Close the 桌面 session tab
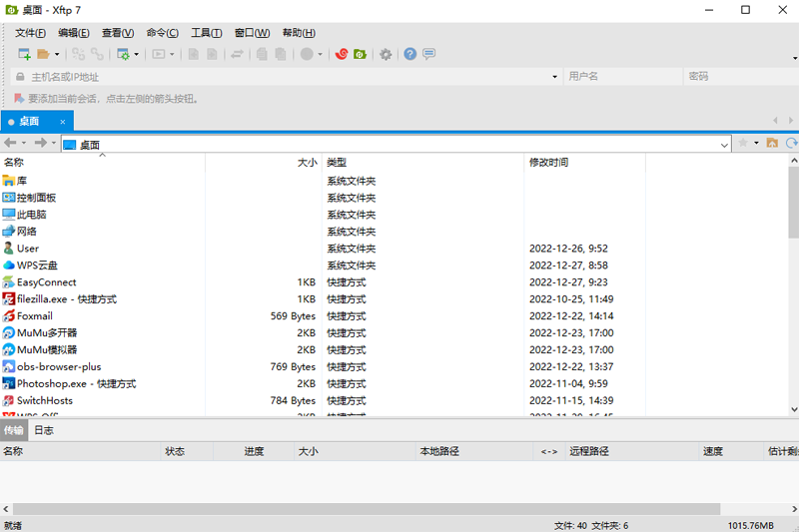 (x=62, y=122)
